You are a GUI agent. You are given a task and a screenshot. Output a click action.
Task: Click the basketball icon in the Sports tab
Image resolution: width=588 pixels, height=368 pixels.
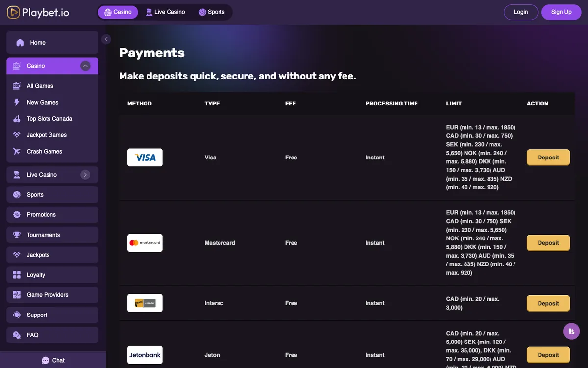pyautogui.click(x=202, y=12)
